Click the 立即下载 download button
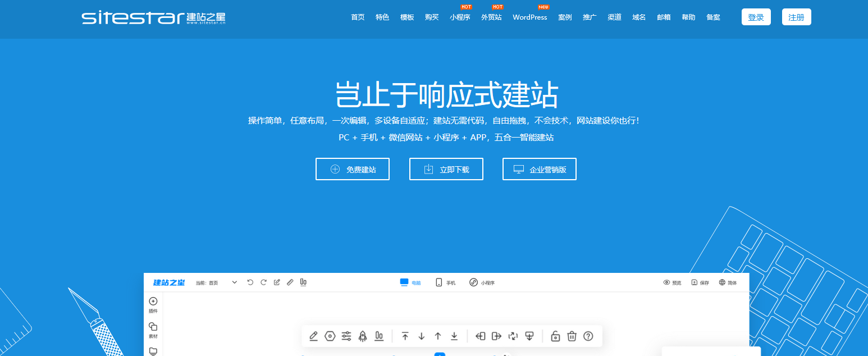This screenshot has width=868, height=356. 446,169
